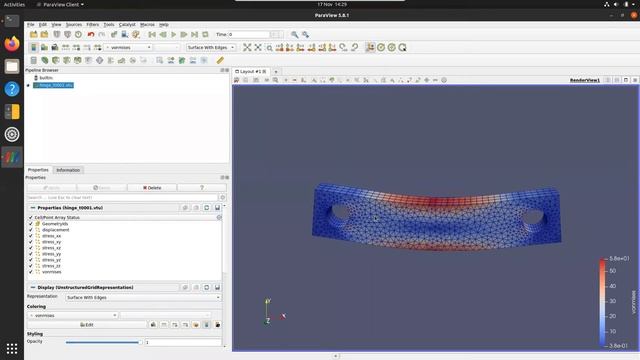Collapse the Display section

(33, 287)
